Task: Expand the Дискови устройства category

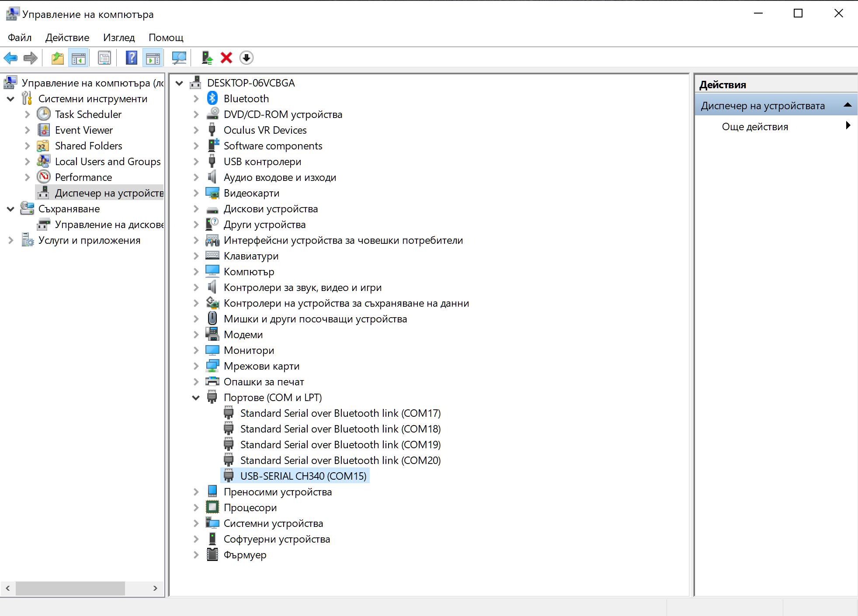Action: click(196, 209)
